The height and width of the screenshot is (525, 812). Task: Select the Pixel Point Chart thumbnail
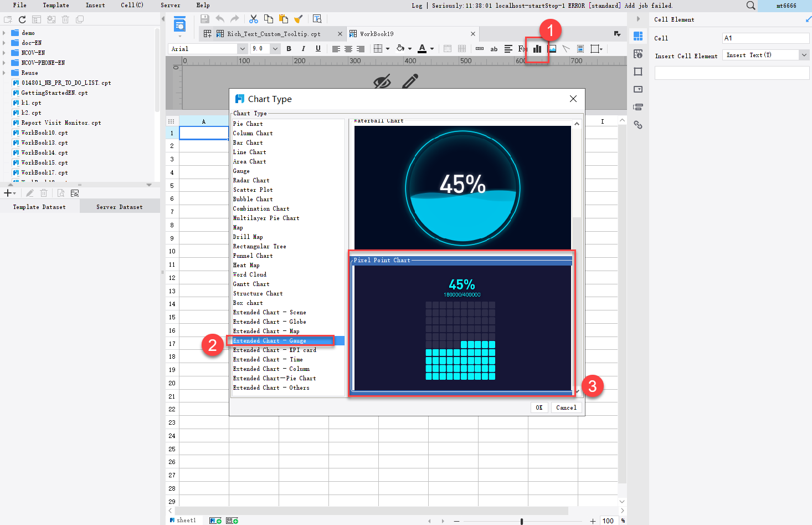pyautogui.click(x=462, y=327)
